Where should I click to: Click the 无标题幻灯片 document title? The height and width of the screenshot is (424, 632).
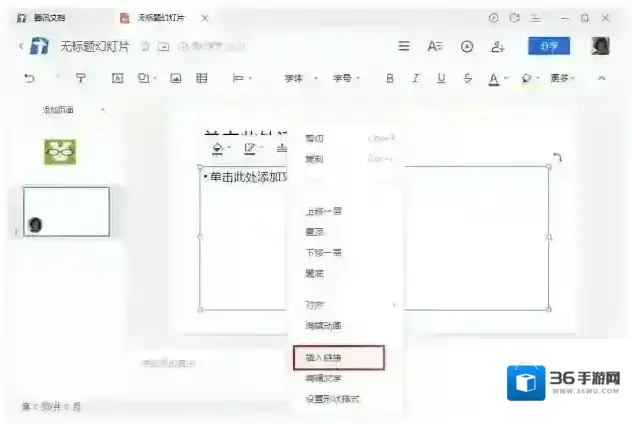click(95, 46)
